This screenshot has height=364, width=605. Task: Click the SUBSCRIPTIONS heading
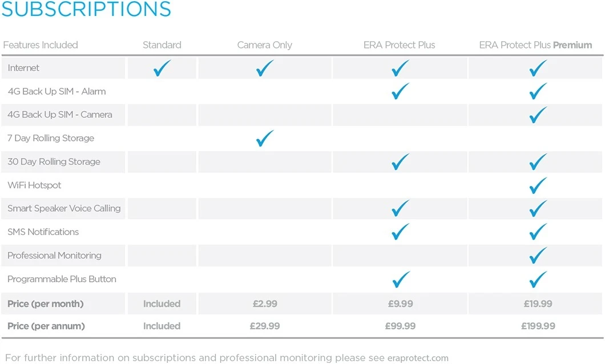87,10
